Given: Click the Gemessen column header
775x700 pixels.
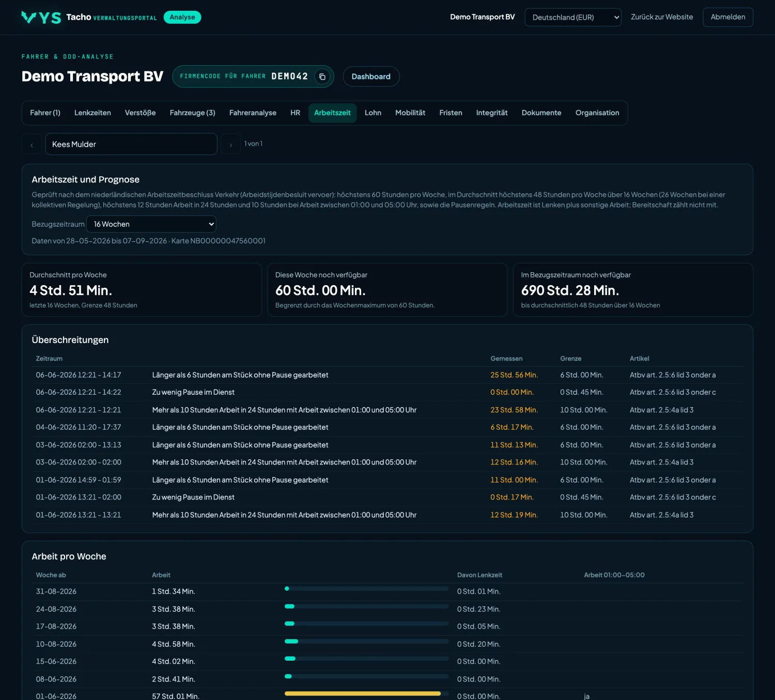Looking at the screenshot, I should point(506,359).
